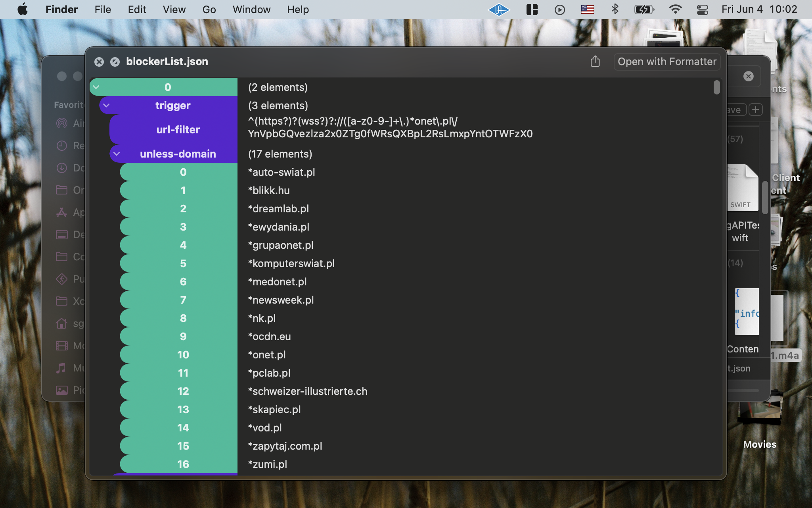The height and width of the screenshot is (508, 812).
Task: Click the Recents clock icon in sidebar
Action: [x=61, y=146]
